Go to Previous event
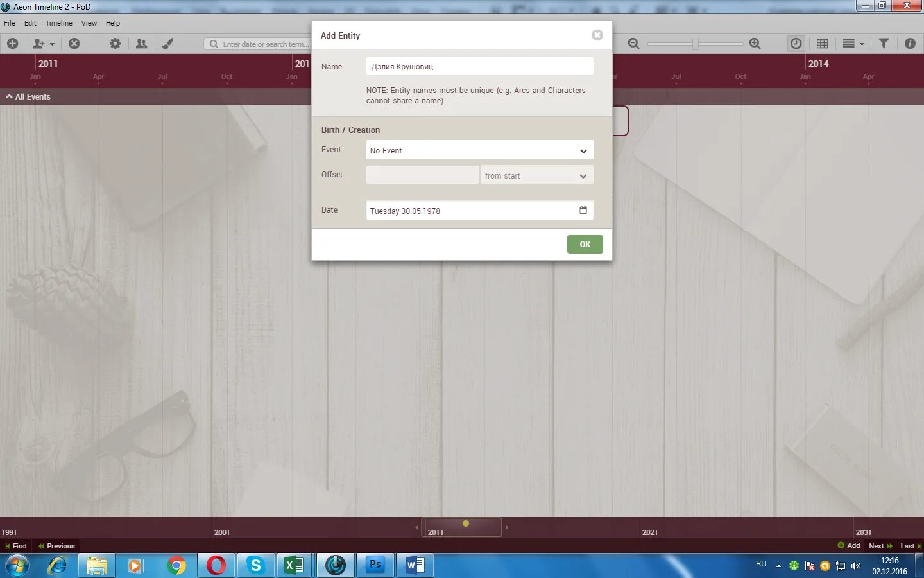Image resolution: width=924 pixels, height=578 pixels. point(56,546)
